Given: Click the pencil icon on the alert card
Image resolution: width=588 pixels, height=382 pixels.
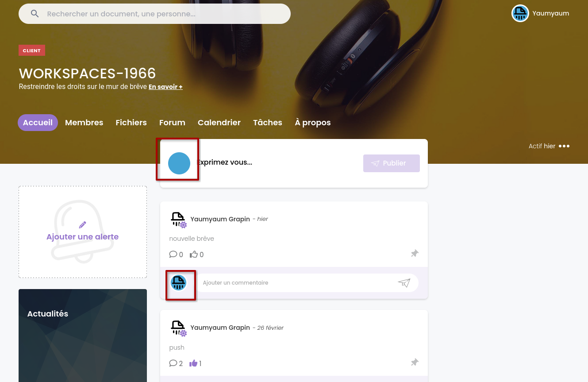Looking at the screenshot, I should (x=82, y=225).
